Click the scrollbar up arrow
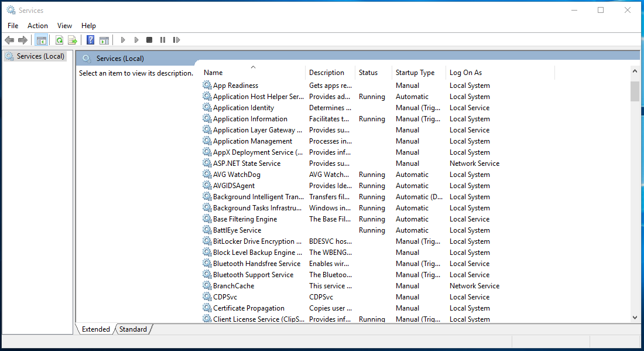 635,71
